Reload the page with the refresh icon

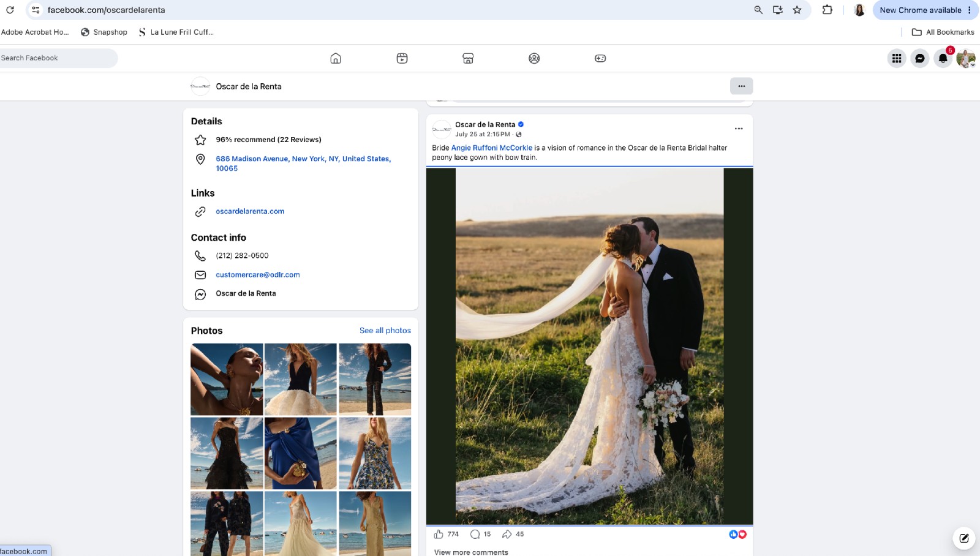click(10, 10)
